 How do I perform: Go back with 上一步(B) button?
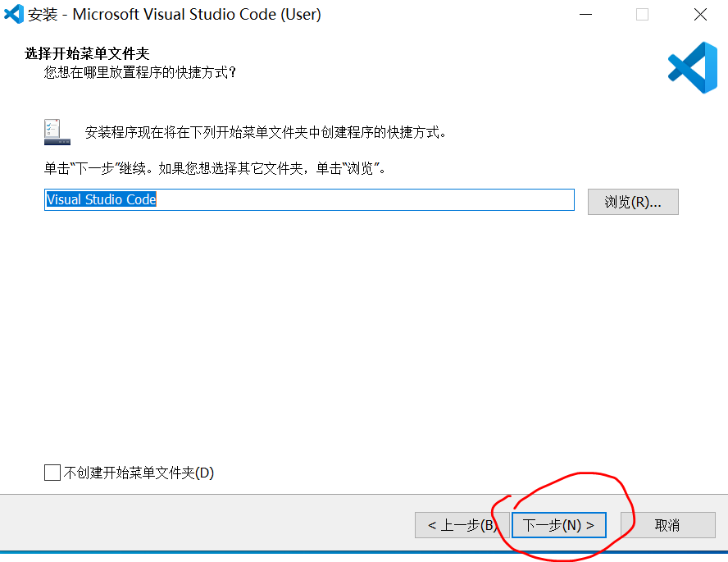[x=462, y=525]
